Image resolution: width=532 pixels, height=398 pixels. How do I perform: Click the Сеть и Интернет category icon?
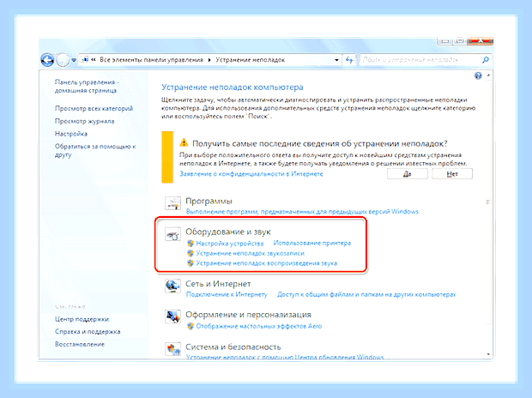172,286
